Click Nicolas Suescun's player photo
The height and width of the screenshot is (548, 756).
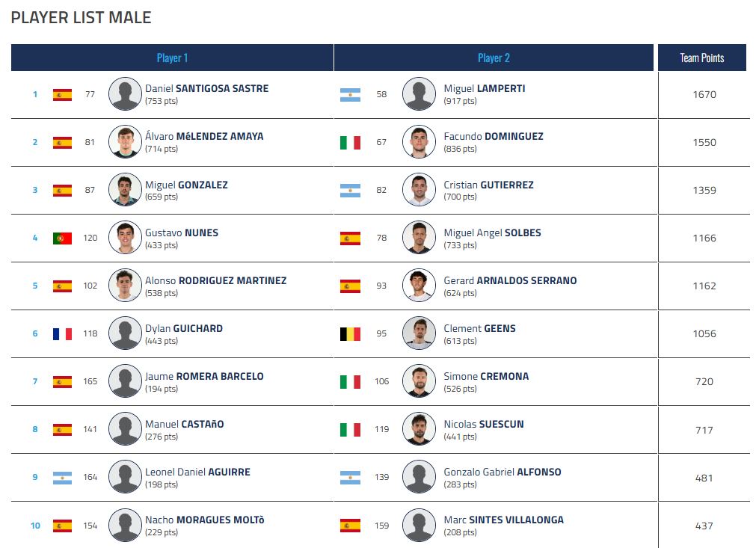pos(419,429)
